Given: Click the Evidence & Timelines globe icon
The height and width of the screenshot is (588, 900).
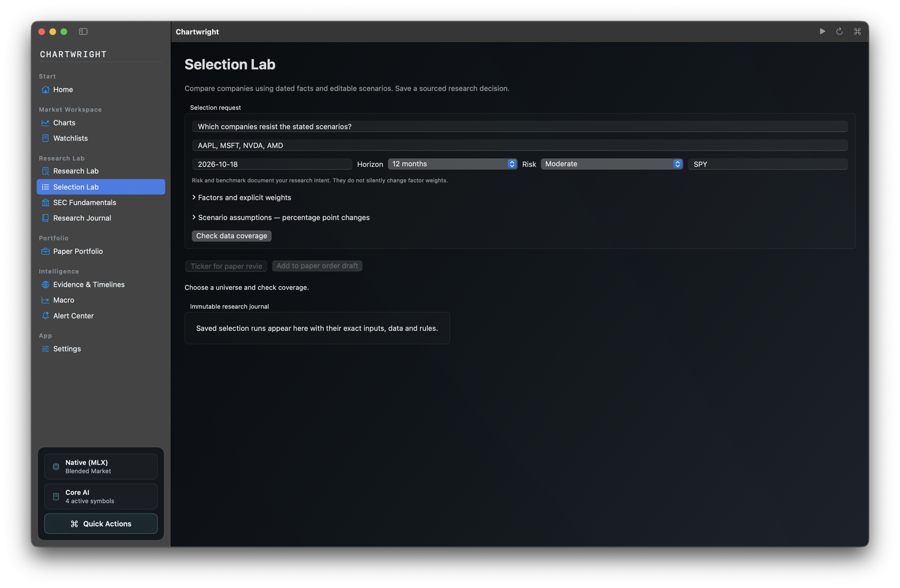Looking at the screenshot, I should [45, 284].
